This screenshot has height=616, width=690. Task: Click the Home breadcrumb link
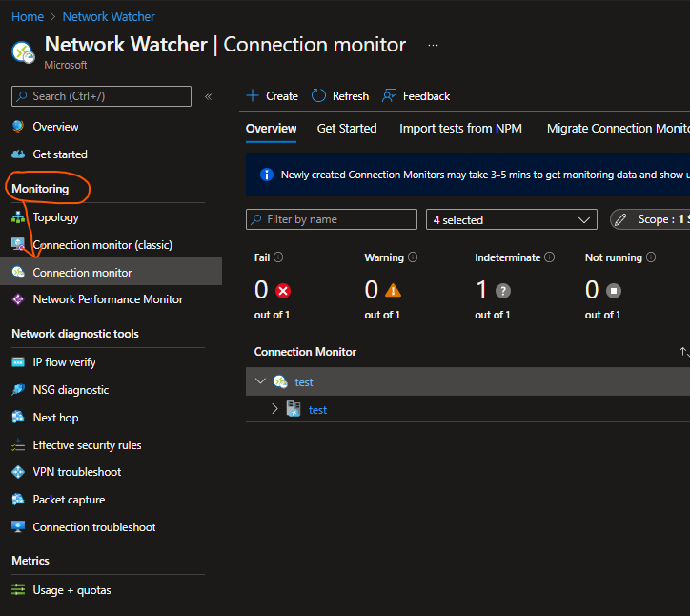tap(28, 17)
